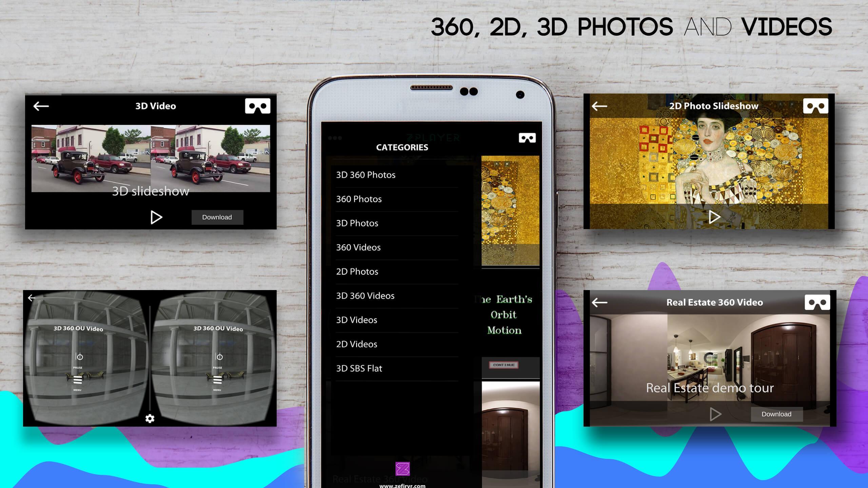Select 3D SBS Flat from categories list
The width and height of the screenshot is (868, 488).
pyautogui.click(x=358, y=368)
